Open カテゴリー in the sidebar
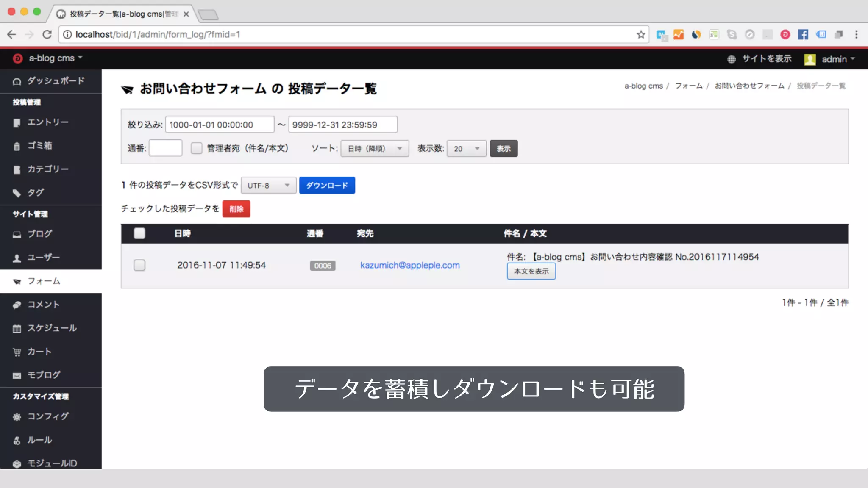 51,169
